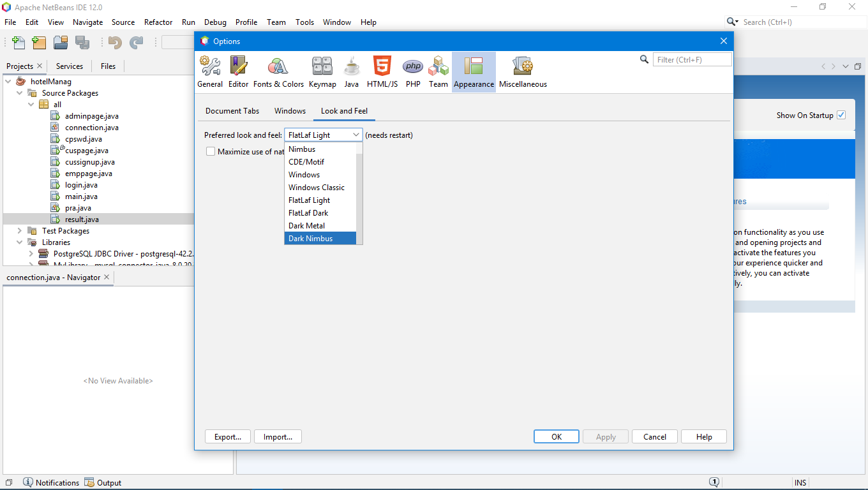Close the Navigator panel with its X
868x490 pixels.
[107, 277]
